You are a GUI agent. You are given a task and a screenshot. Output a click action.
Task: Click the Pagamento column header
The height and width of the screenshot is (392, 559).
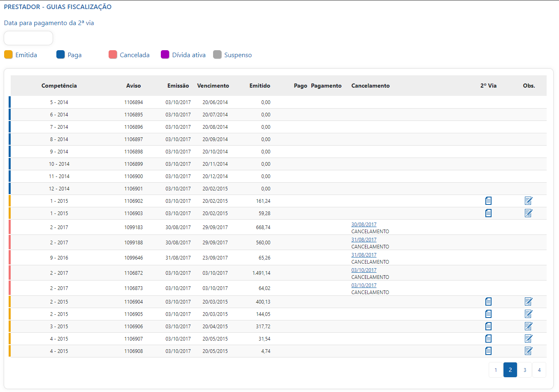(326, 86)
